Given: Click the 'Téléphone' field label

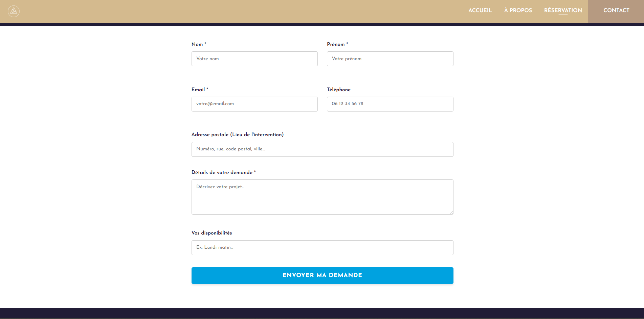Looking at the screenshot, I should [339, 90].
